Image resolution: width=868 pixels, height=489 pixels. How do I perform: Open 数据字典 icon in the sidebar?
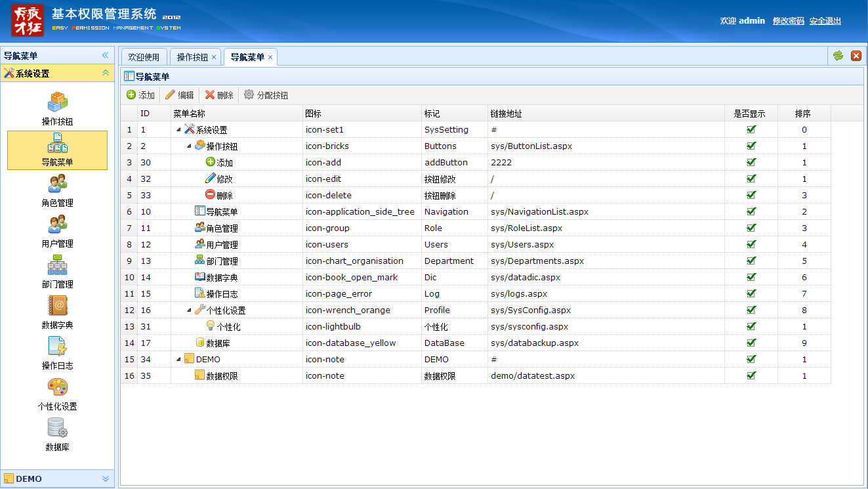click(x=57, y=306)
